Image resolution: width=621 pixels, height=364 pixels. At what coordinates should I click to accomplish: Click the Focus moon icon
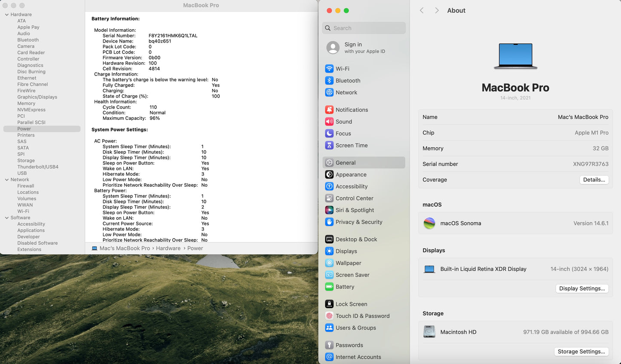click(x=329, y=133)
